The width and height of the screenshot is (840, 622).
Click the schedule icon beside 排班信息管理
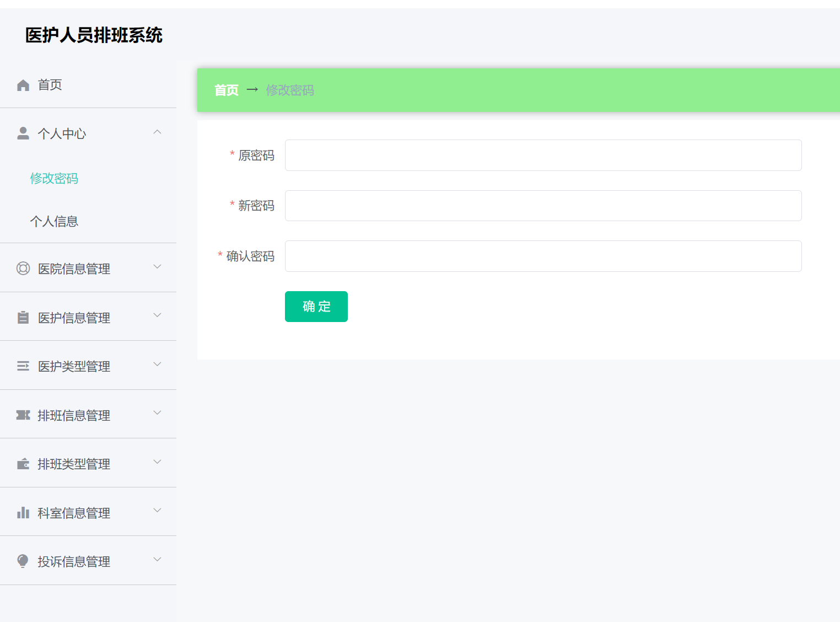pos(23,415)
